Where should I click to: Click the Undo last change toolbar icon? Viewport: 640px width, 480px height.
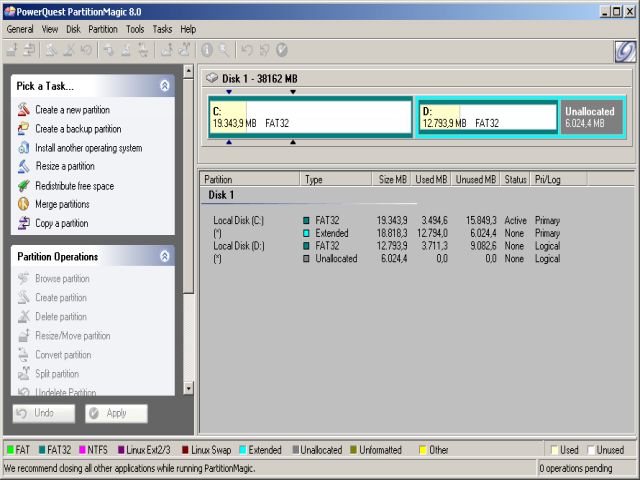[x=247, y=50]
